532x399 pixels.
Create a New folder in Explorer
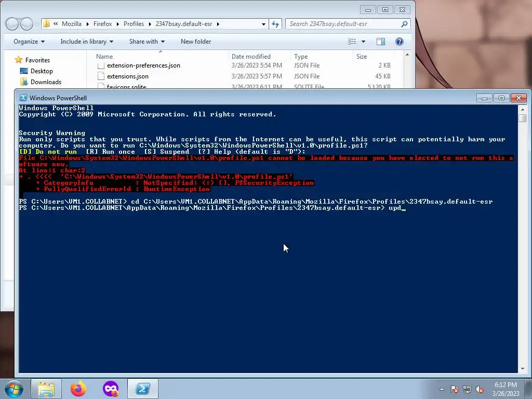196,42
